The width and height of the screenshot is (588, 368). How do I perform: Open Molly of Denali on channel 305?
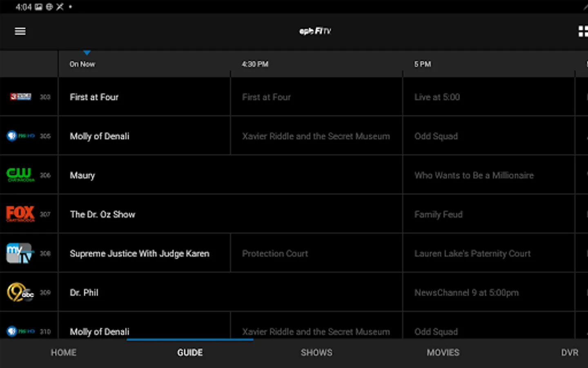pyautogui.click(x=144, y=136)
